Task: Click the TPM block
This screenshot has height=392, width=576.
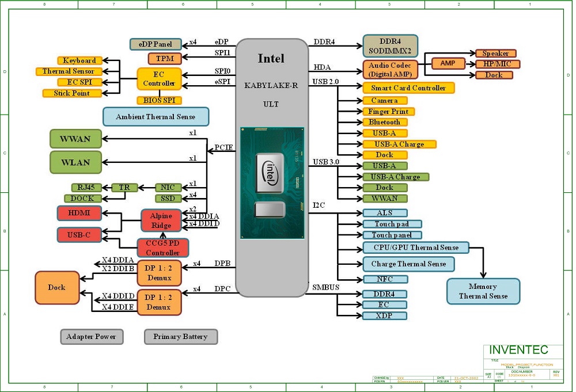Action: click(165, 58)
